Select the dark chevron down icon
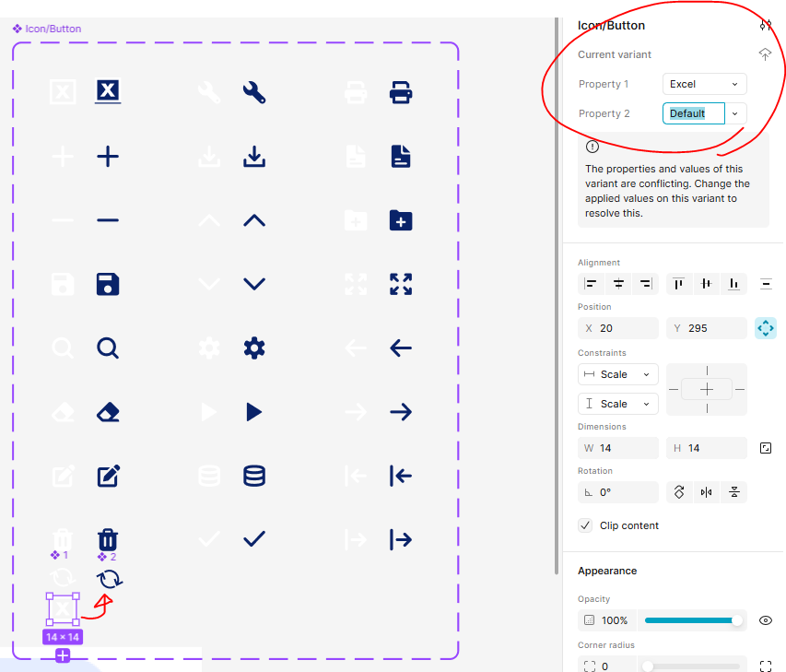Viewport: 786px width, 672px height. (254, 284)
